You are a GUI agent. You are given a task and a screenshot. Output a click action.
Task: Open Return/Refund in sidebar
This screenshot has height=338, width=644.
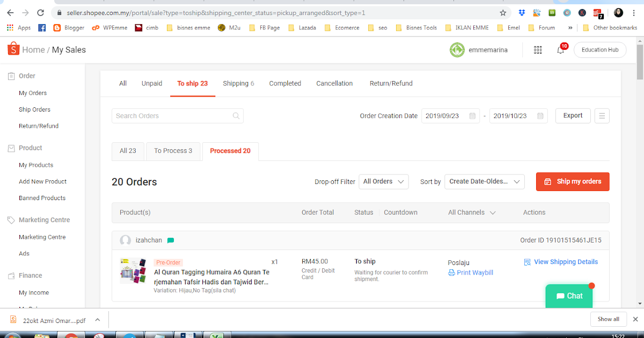pyautogui.click(x=39, y=126)
